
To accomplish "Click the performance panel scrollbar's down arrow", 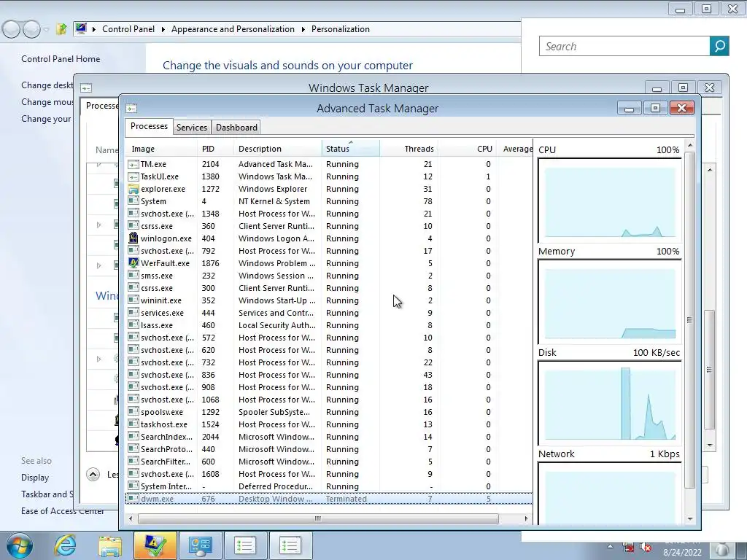I will [x=690, y=519].
